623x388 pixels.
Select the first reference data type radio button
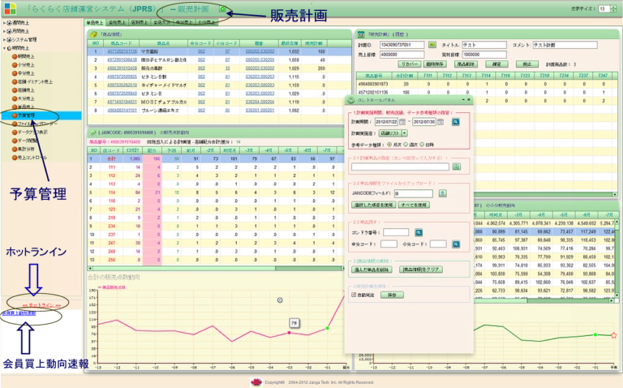389,145
